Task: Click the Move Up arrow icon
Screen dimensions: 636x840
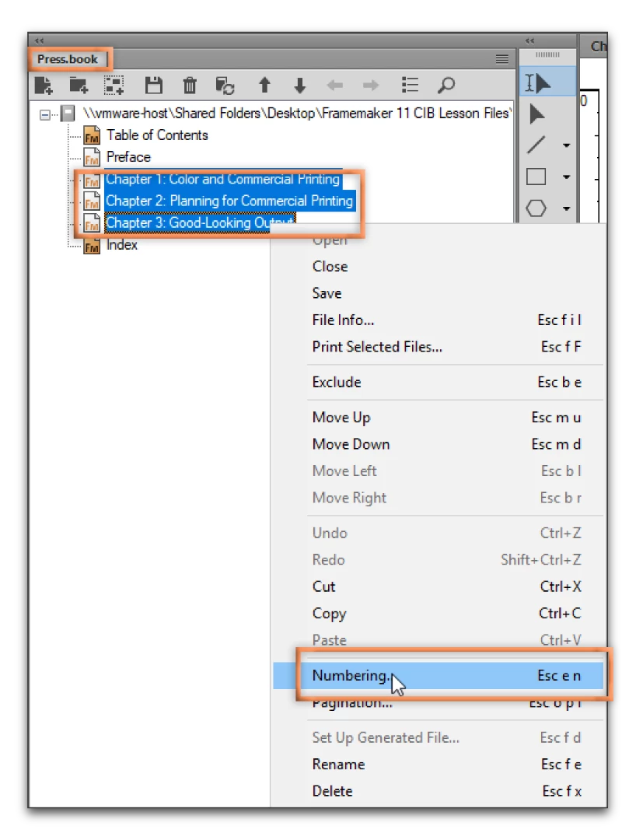Action: point(264,86)
